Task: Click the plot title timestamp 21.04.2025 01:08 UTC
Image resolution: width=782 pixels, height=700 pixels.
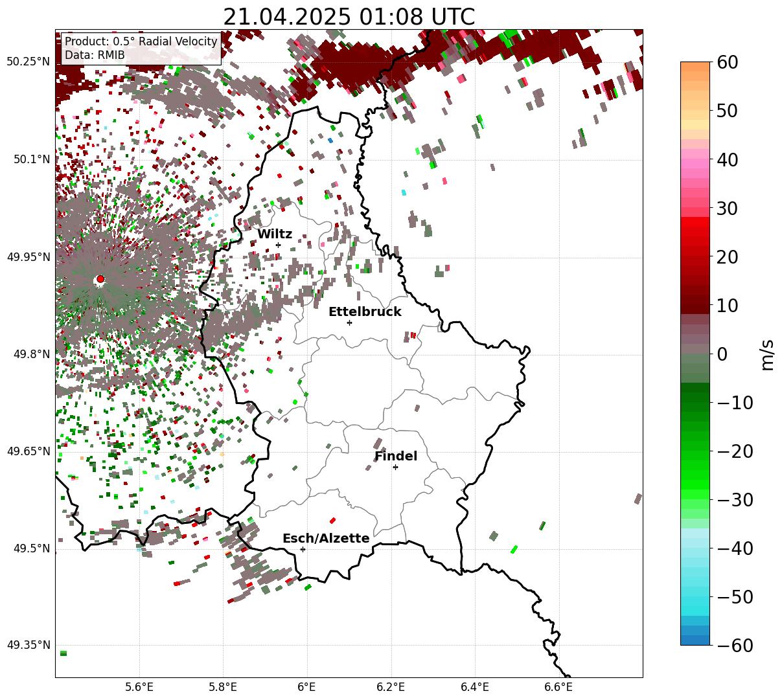Action: coord(349,17)
